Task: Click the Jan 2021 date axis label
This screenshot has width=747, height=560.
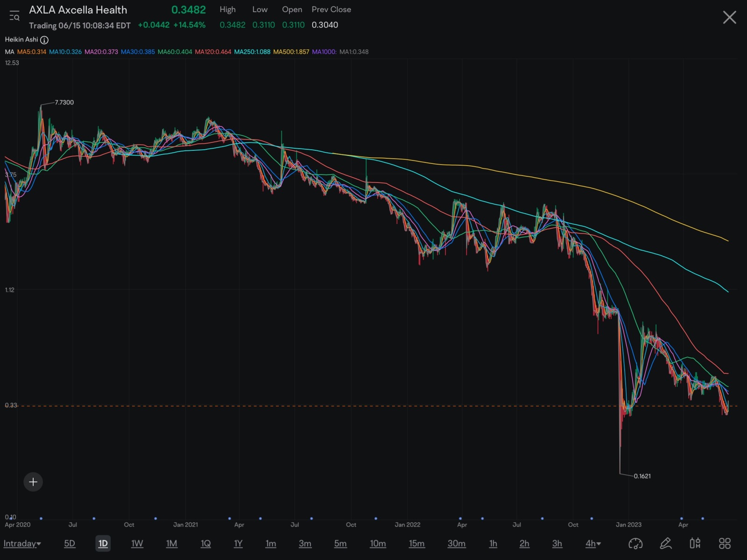Action: [x=185, y=525]
